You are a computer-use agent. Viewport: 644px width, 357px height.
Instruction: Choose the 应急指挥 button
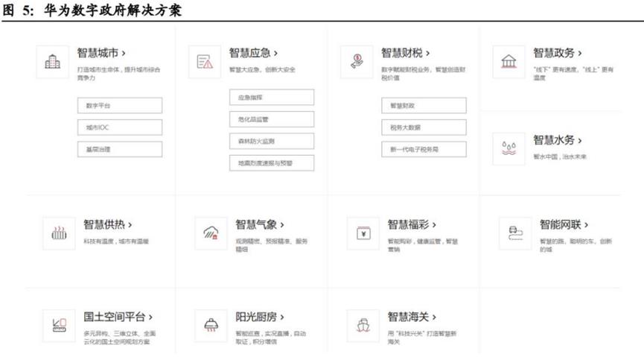(x=272, y=98)
